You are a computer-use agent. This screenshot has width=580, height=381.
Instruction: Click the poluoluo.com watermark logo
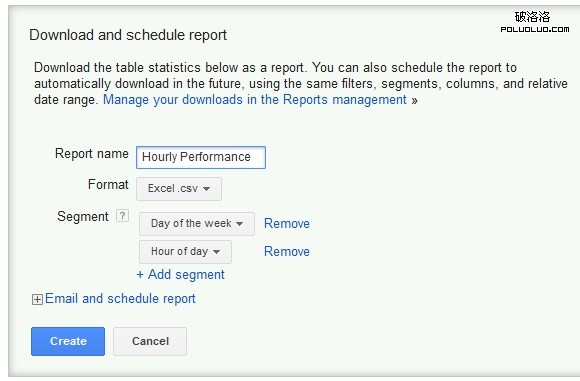tap(535, 22)
